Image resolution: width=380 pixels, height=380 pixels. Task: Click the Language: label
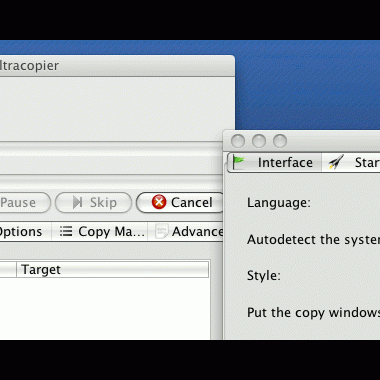[279, 203]
